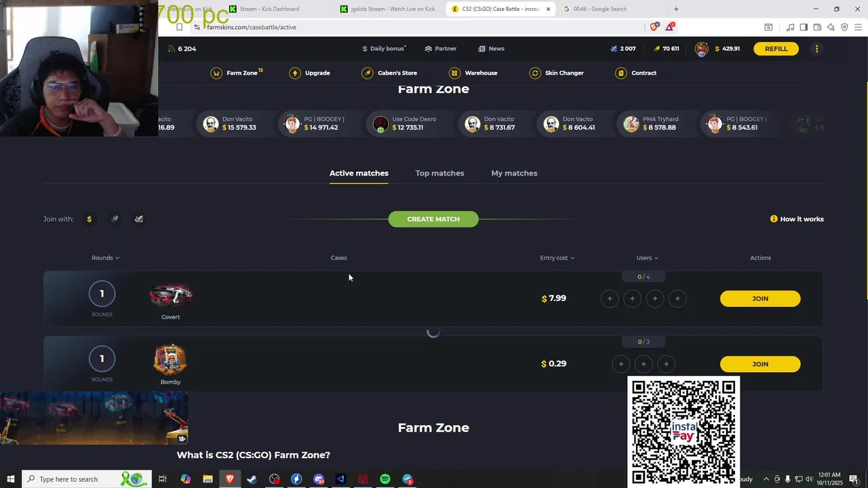Open a new browser tab
The width and height of the screenshot is (868, 488).
click(x=676, y=9)
